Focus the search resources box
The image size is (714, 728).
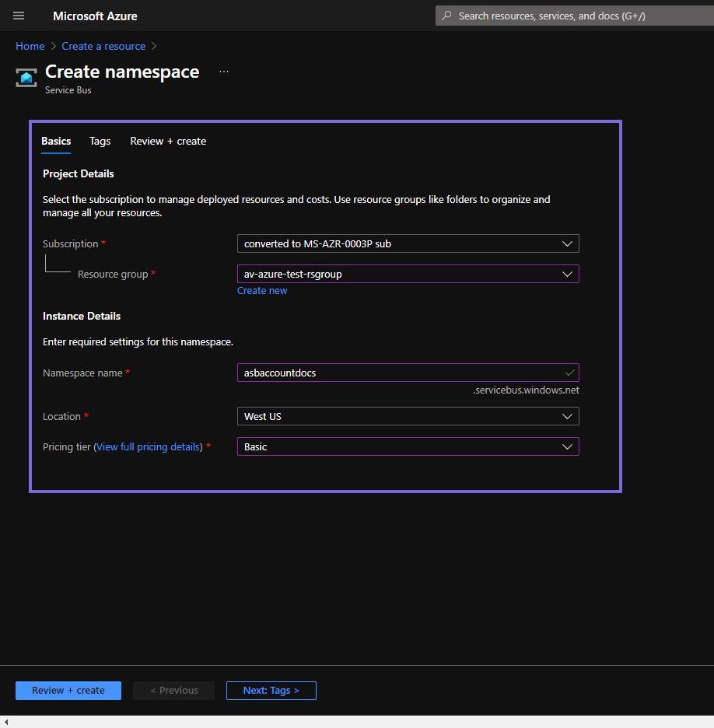tap(575, 16)
